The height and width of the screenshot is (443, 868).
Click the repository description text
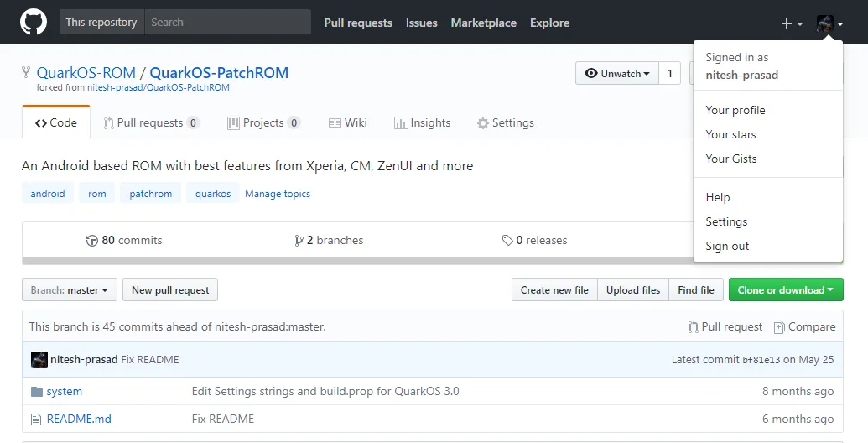(x=247, y=165)
